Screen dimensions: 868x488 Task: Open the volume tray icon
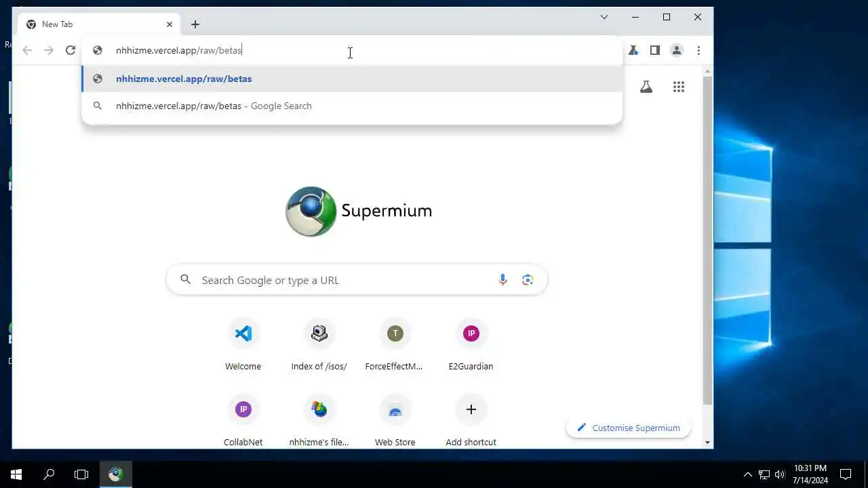[780, 474]
